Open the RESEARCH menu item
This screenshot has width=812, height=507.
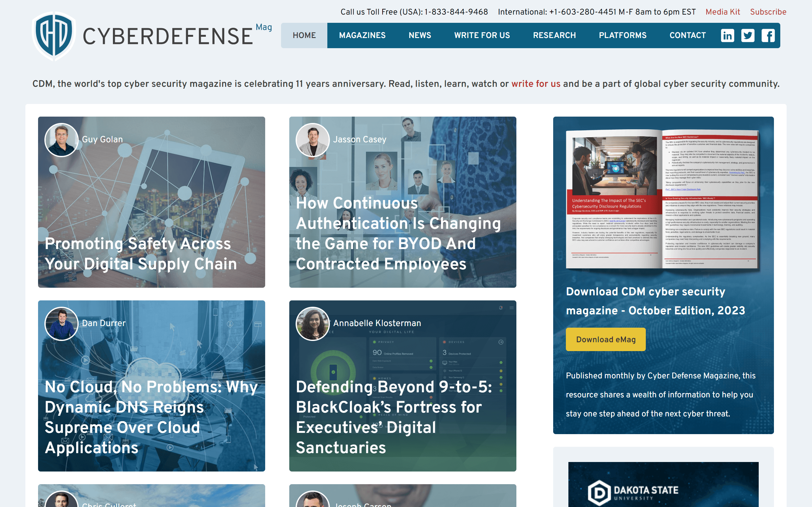tap(554, 35)
